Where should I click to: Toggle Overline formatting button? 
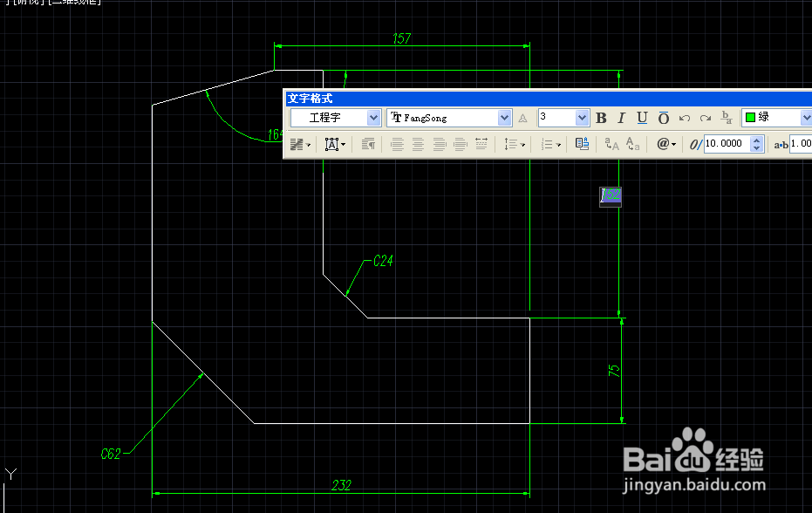(664, 118)
